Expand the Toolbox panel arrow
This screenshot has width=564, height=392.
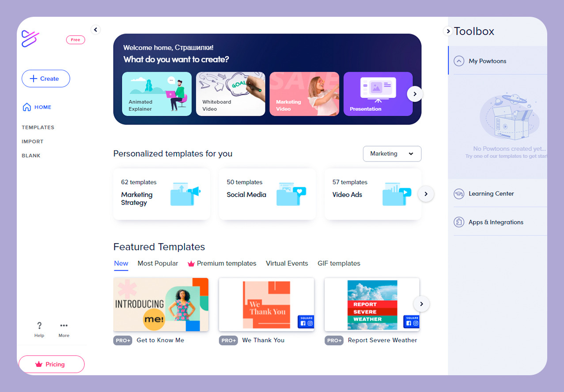click(448, 31)
